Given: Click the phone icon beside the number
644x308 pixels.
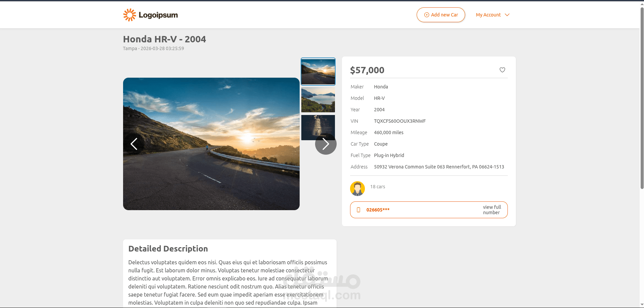Looking at the screenshot, I should coord(358,210).
